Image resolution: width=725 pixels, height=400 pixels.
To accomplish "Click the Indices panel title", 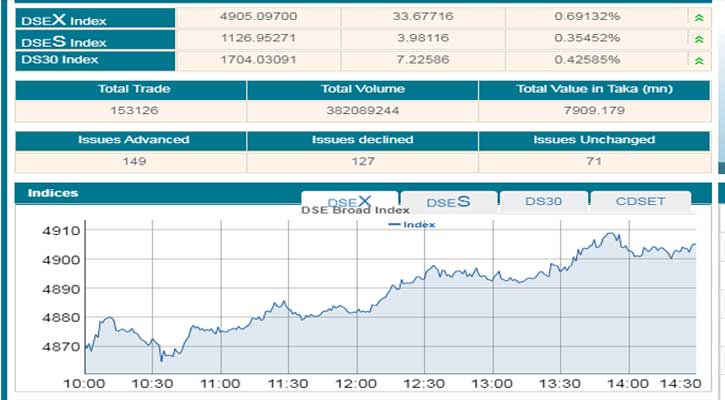I will [53, 192].
